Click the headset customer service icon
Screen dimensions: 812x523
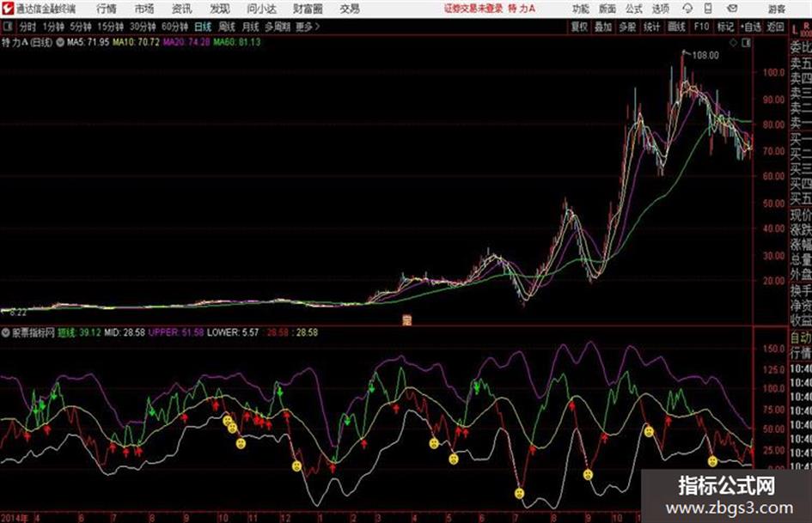point(687,9)
